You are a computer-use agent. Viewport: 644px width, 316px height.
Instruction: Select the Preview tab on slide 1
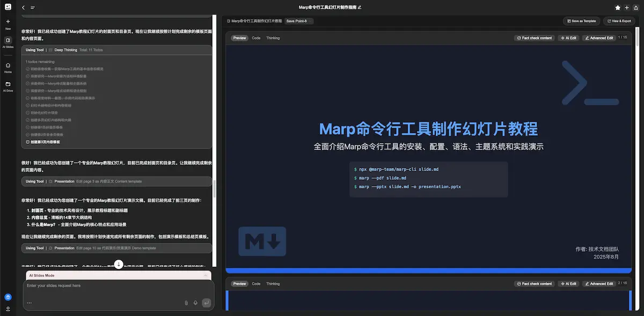click(x=240, y=38)
